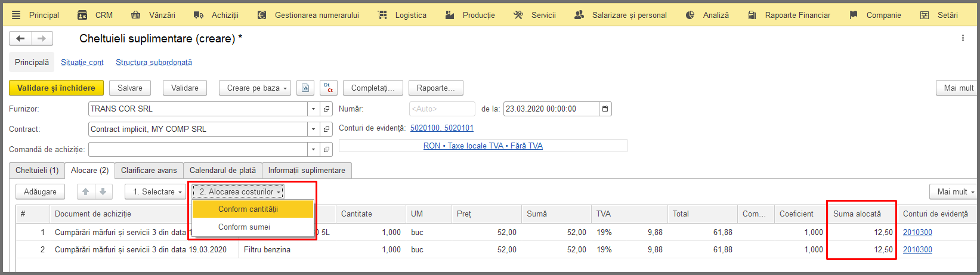980x275 pixels.
Task: Click into the Număr input field
Action: pos(442,109)
